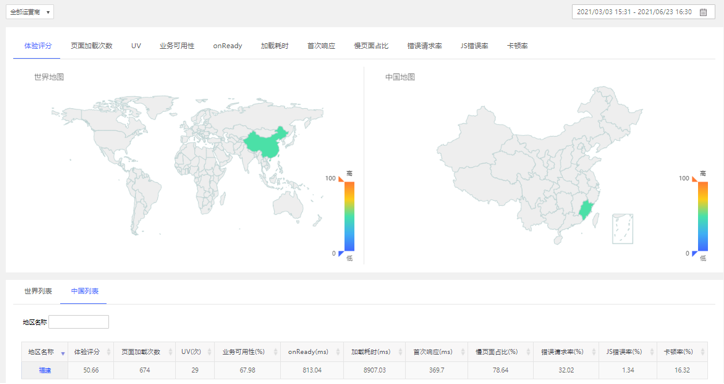The height and width of the screenshot is (384, 724).
Task: Click the 世界地图 map title
Action: pos(49,77)
